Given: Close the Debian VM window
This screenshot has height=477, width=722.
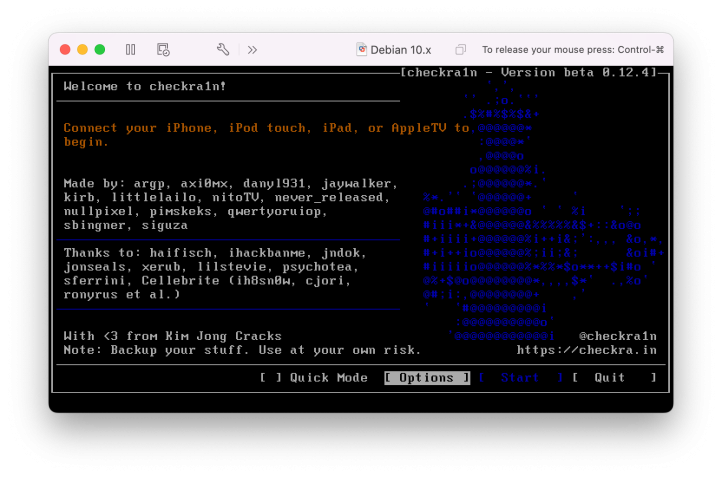Looking at the screenshot, I should point(65,50).
